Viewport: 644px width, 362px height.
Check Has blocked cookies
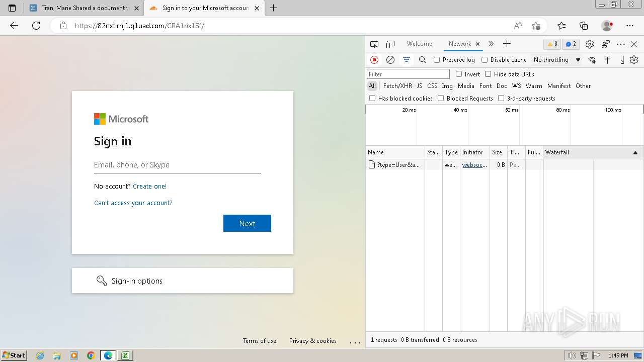coord(372,98)
